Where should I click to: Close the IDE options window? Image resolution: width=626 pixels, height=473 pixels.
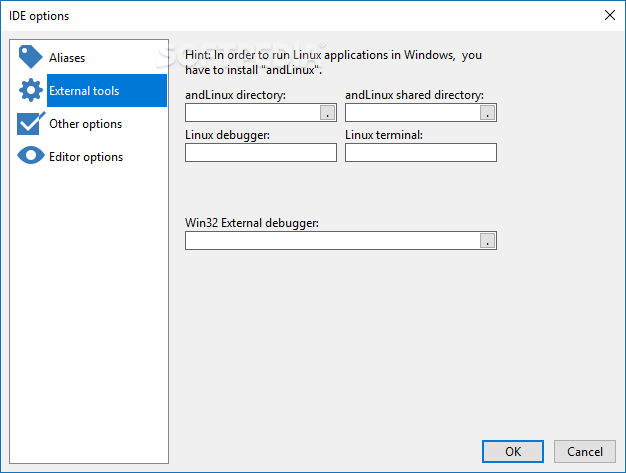610,16
